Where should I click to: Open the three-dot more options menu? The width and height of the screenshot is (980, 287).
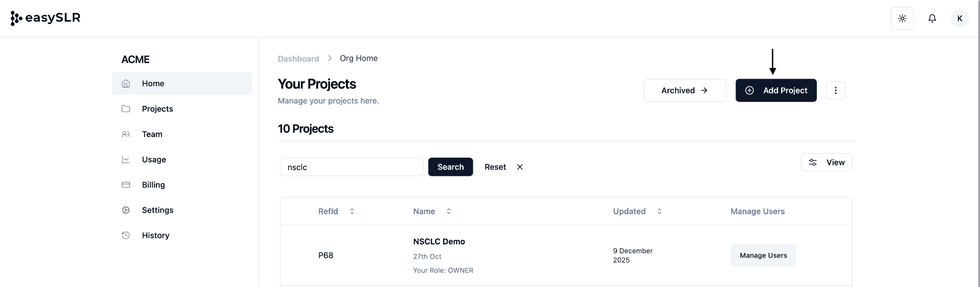(x=835, y=91)
